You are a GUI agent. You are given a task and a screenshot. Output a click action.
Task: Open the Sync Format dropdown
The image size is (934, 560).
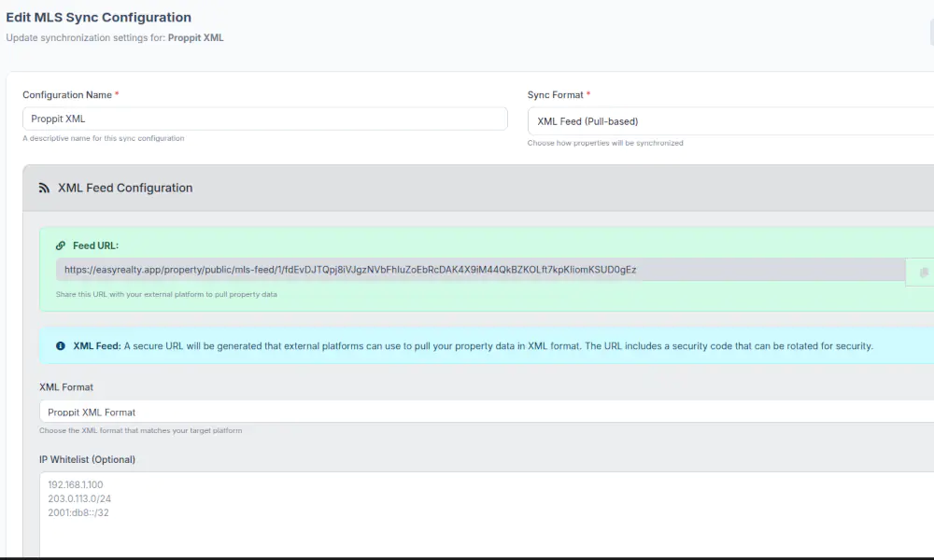tap(729, 121)
